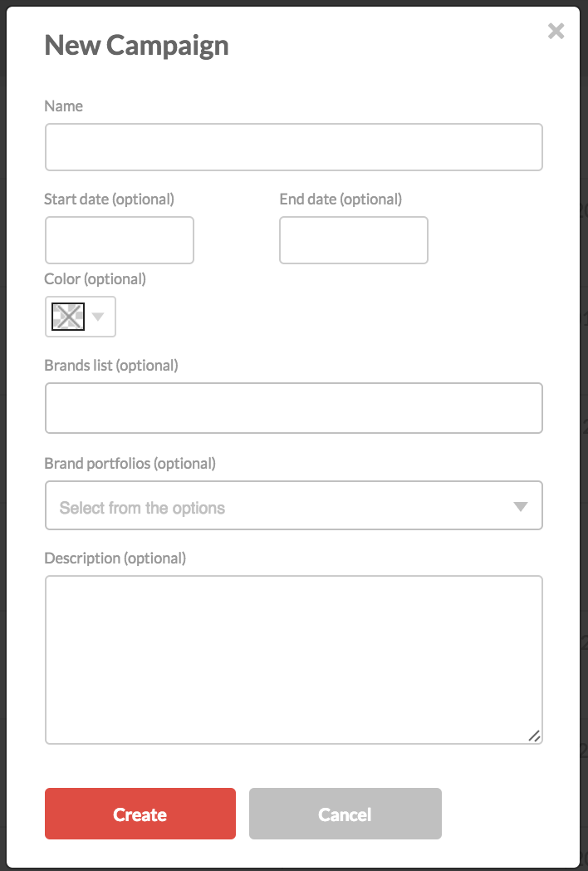
Task: Click the 'Brands list (optional)' label
Action: tap(111, 366)
